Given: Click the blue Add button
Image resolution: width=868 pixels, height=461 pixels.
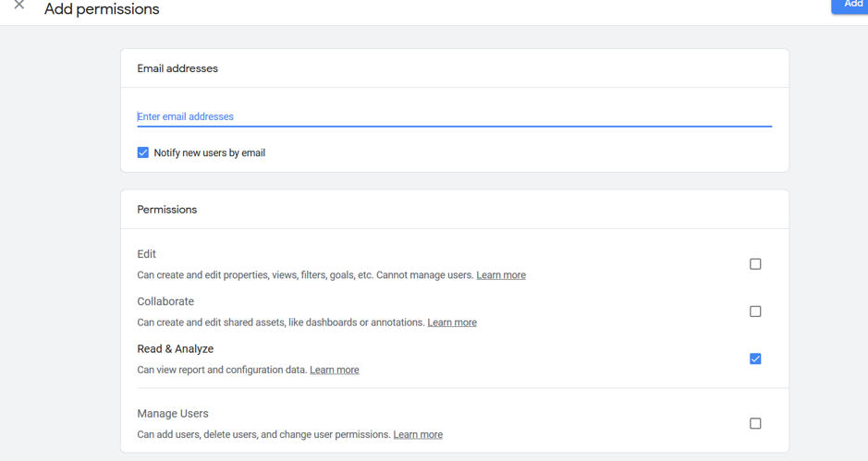Looking at the screenshot, I should click(x=850, y=6).
